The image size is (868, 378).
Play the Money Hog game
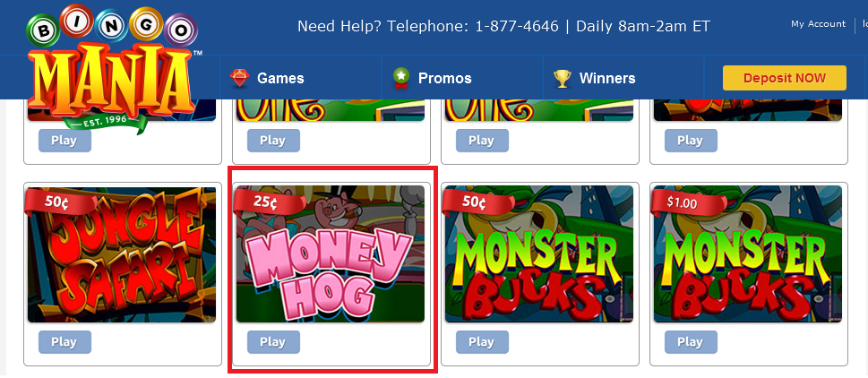pos(273,342)
